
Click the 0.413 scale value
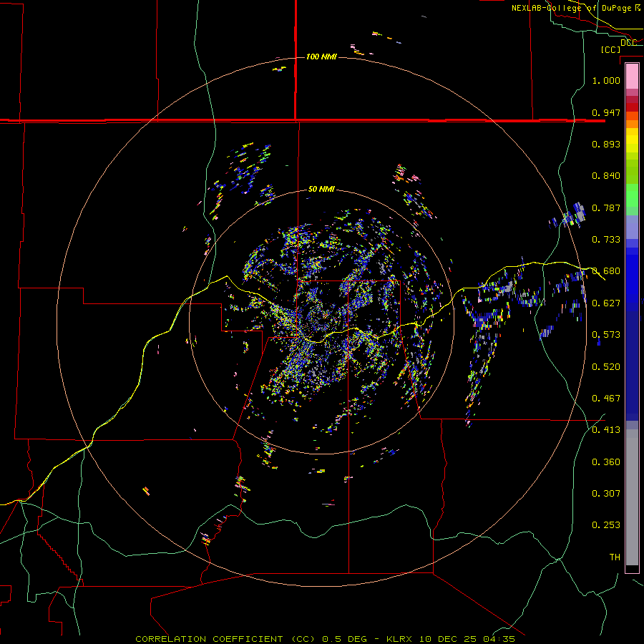point(606,430)
